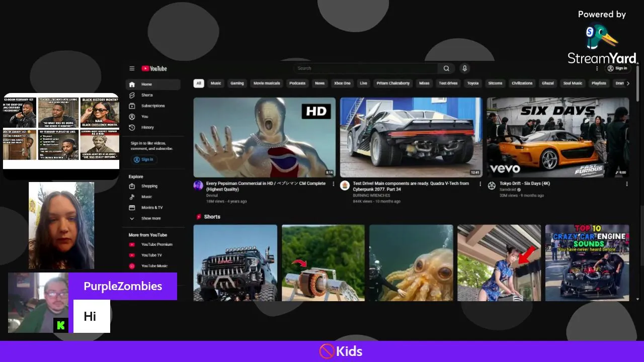This screenshot has width=644, height=362.
Task: Expand Show more in Explore section
Action: click(152, 219)
